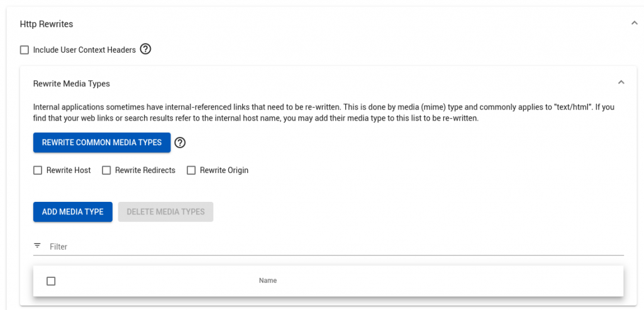Collapse the Http Rewrites section chevron
The height and width of the screenshot is (310, 644).
coord(633,23)
